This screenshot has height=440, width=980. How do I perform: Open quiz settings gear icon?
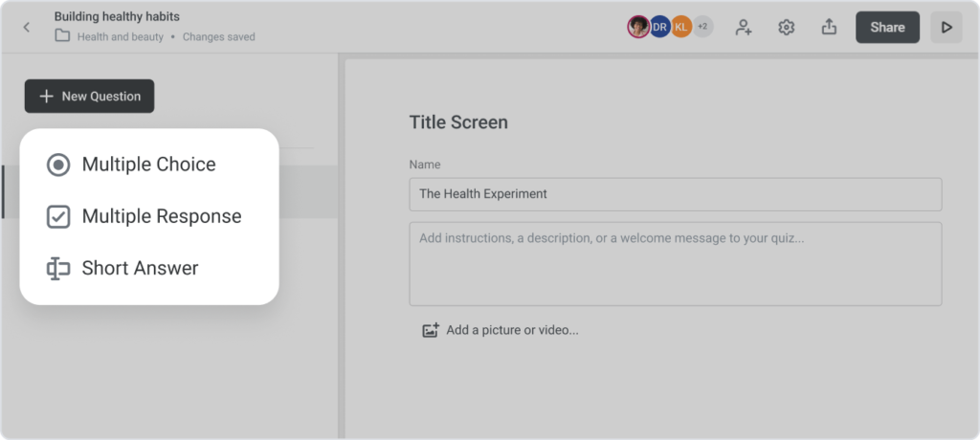786,27
